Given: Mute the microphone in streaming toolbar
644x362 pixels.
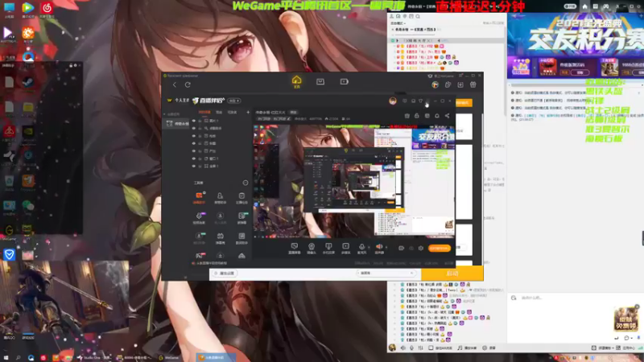Looking at the screenshot, I should click(361, 248).
